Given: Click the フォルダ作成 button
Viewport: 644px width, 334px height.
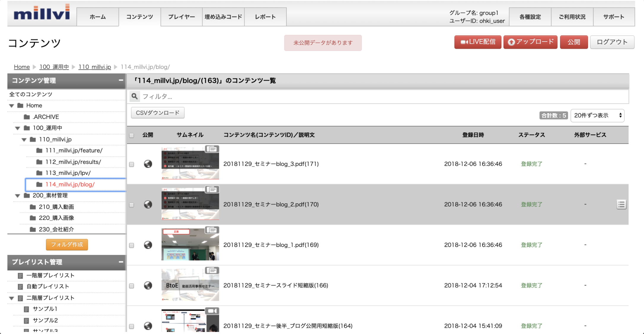Looking at the screenshot, I should tap(67, 244).
